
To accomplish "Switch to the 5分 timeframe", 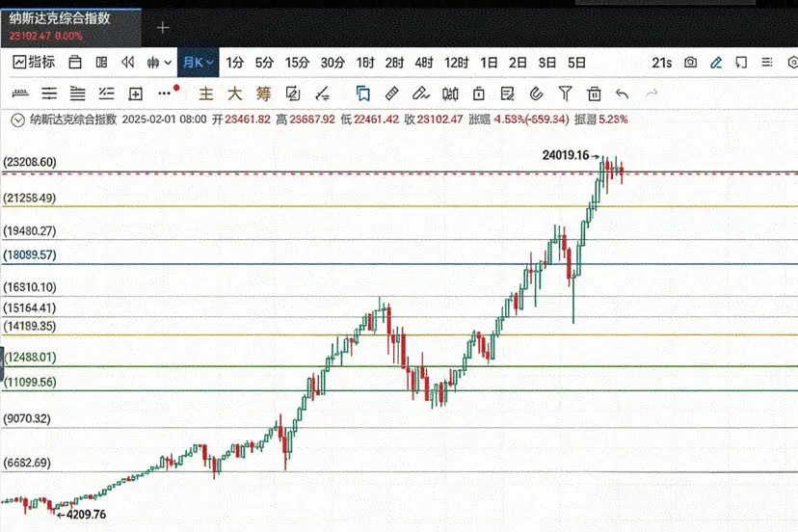I will pos(264,63).
